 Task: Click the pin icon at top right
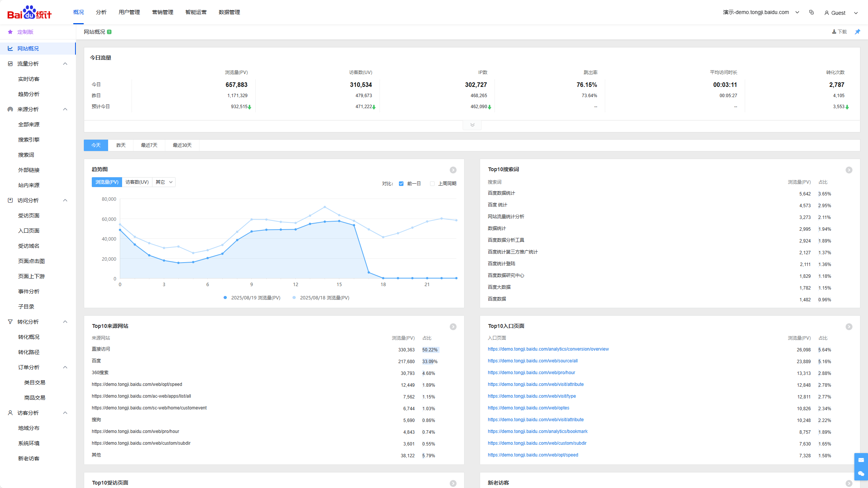tap(857, 32)
